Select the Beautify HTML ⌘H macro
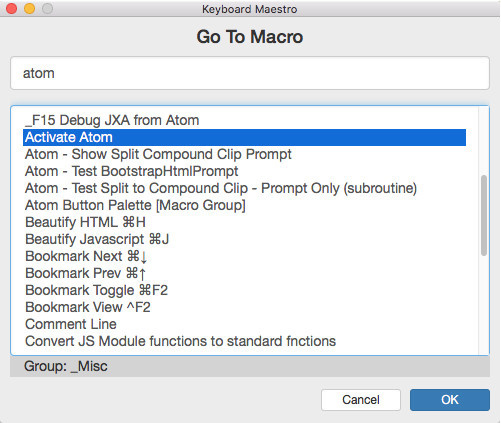This screenshot has width=501, height=423. tap(244, 222)
